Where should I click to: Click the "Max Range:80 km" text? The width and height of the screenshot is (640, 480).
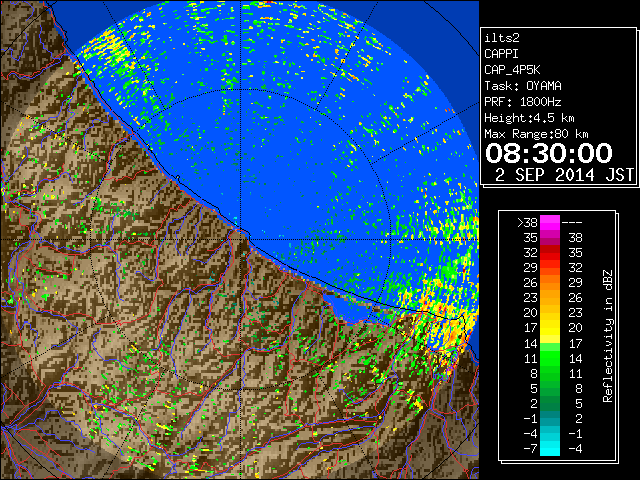click(536, 134)
